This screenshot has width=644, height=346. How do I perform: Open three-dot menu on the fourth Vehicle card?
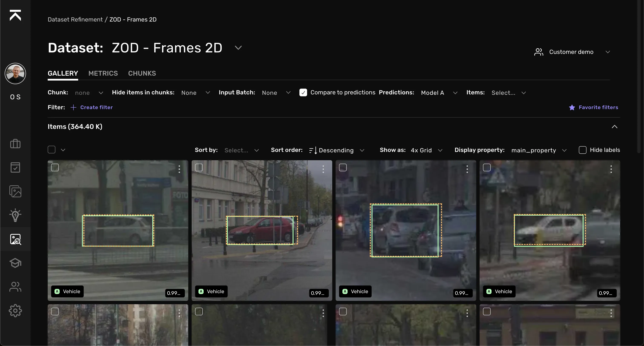pyautogui.click(x=611, y=169)
